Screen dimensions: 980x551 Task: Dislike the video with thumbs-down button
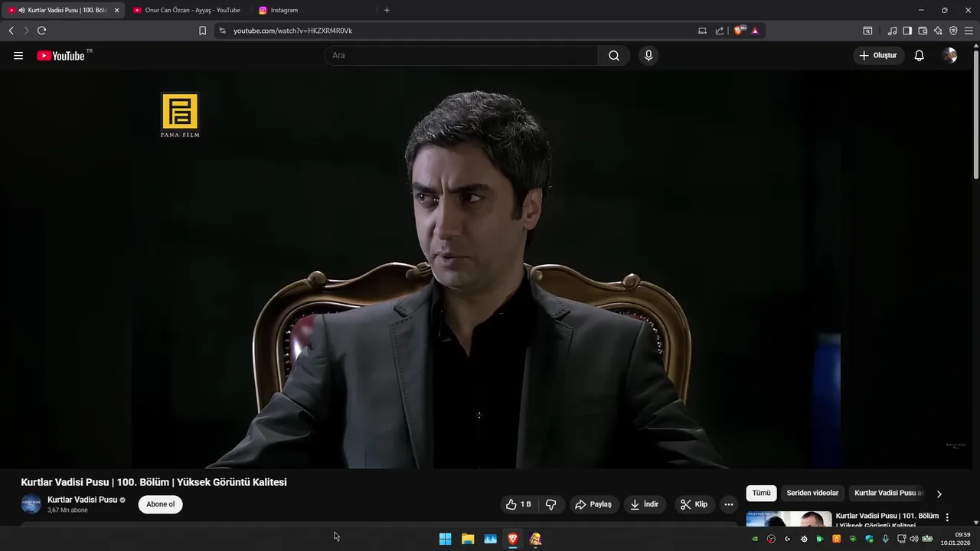point(551,504)
